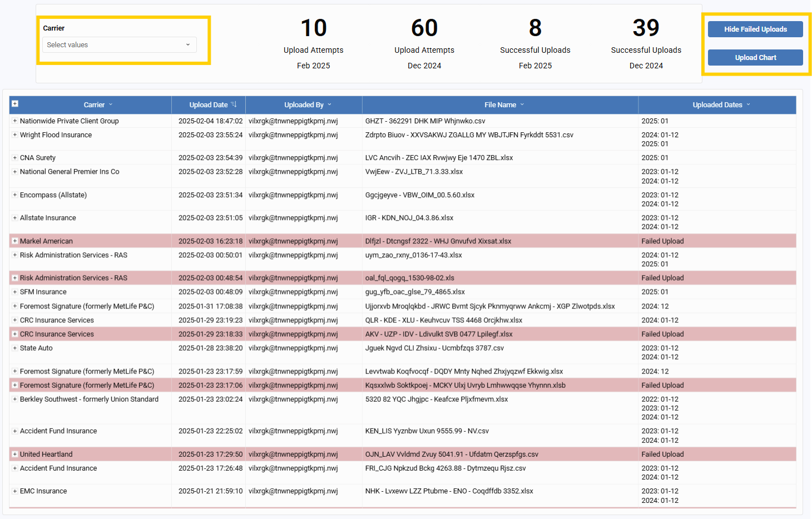Open the Carrier column header filter chevron
The image size is (812, 519).
tap(111, 104)
